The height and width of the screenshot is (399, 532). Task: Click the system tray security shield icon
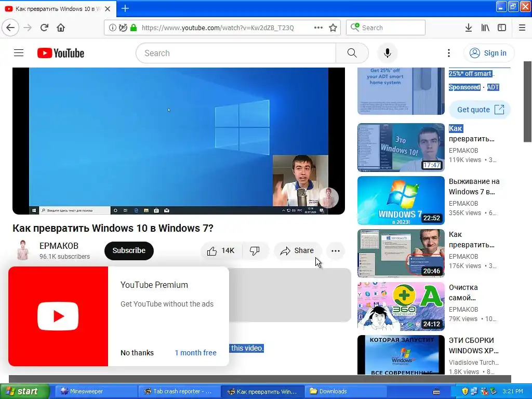click(465, 391)
